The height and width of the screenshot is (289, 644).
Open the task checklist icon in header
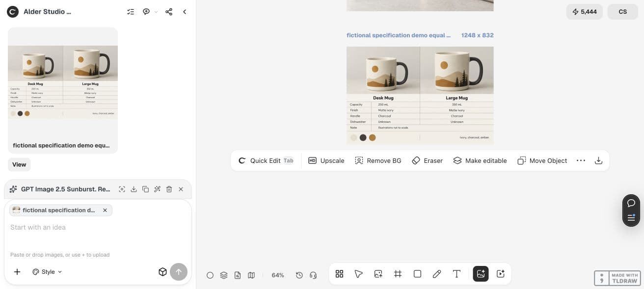(131, 12)
